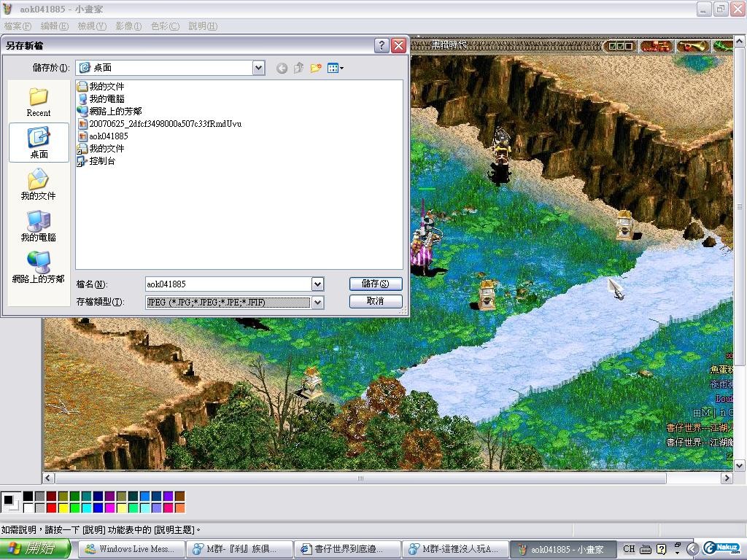747x560 pixels.
Task: Pick the cyan color swatch
Action: click(x=86, y=507)
